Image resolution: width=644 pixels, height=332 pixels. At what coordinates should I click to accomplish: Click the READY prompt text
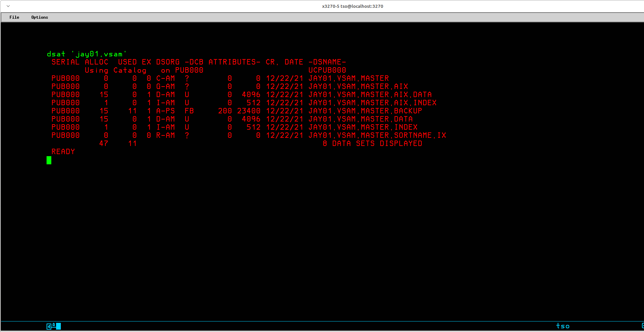(63, 152)
